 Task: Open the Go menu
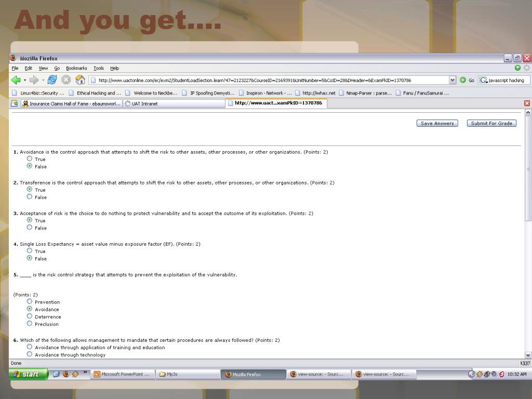coord(57,68)
